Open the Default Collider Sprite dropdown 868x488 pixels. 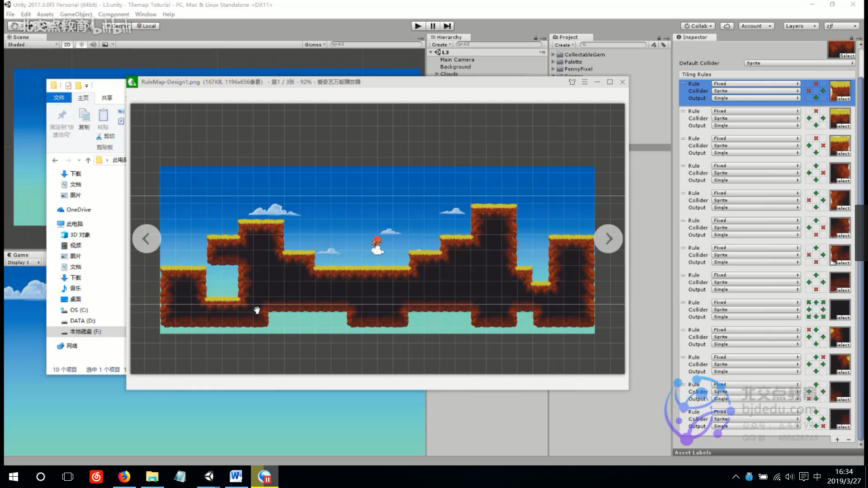point(799,63)
